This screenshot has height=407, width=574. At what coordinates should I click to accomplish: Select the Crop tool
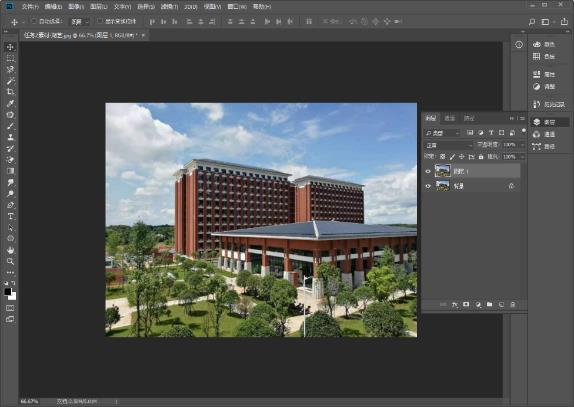[10, 92]
